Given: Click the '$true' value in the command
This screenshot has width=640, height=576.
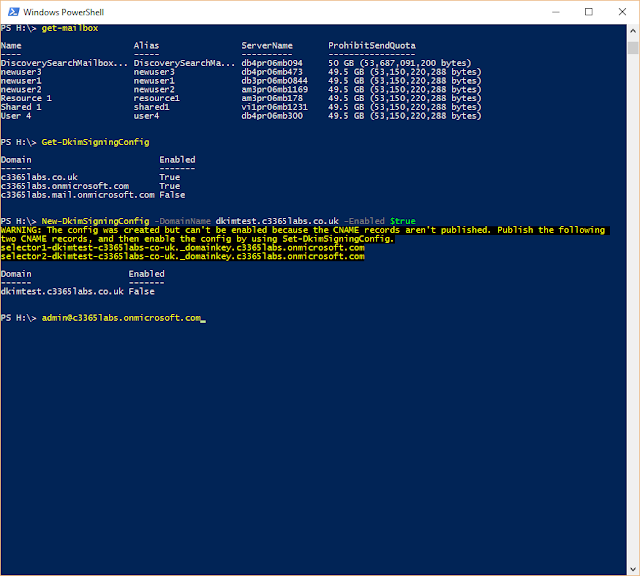Looking at the screenshot, I should (402, 221).
